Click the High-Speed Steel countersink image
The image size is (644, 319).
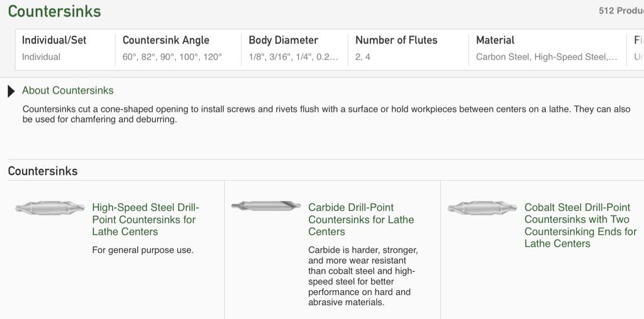tap(50, 208)
